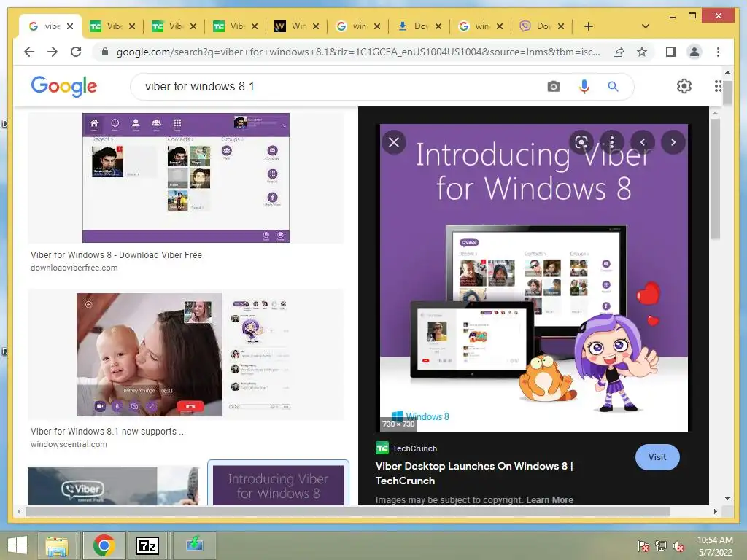
Task: Open the Chrome profile avatar menu
Action: point(694,52)
